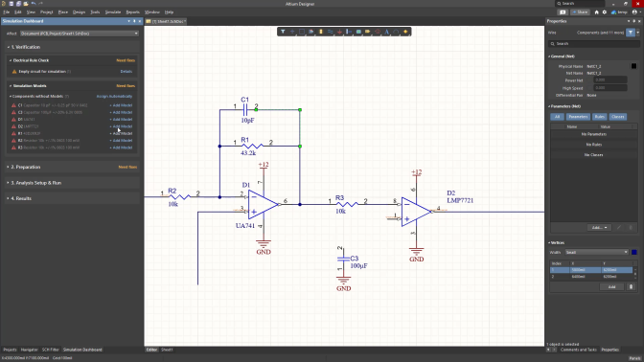Place a part using the yellow component icon
Image resolution: width=644 pixels, height=362 pixels.
(321, 32)
